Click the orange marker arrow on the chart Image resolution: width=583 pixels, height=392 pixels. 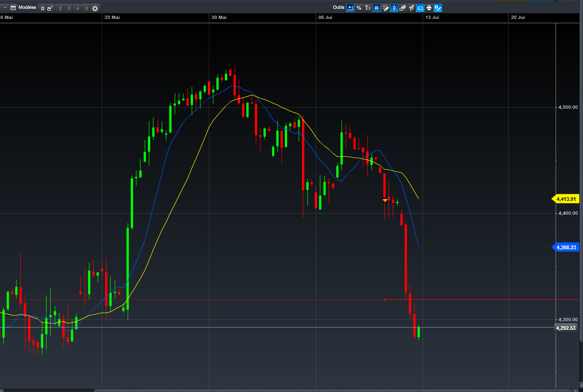tap(385, 200)
